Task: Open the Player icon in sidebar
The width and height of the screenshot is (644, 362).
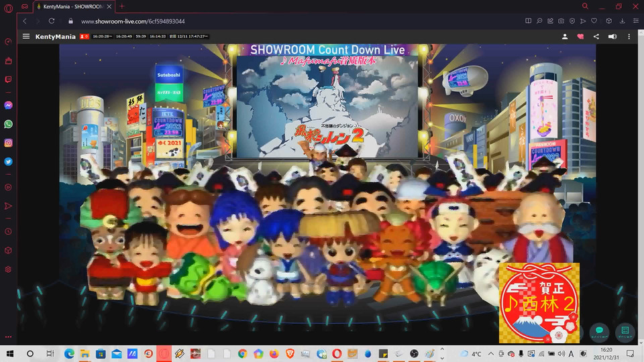Action: click(8, 187)
